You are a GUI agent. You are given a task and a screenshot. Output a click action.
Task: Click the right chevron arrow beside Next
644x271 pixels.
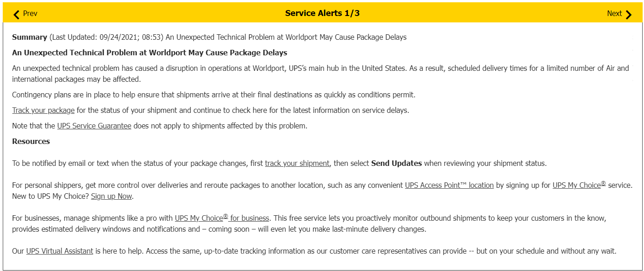(628, 14)
